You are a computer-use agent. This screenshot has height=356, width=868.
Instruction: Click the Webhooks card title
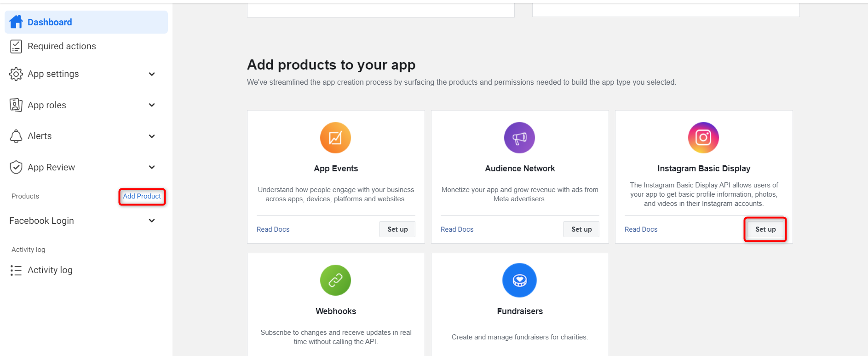336,311
